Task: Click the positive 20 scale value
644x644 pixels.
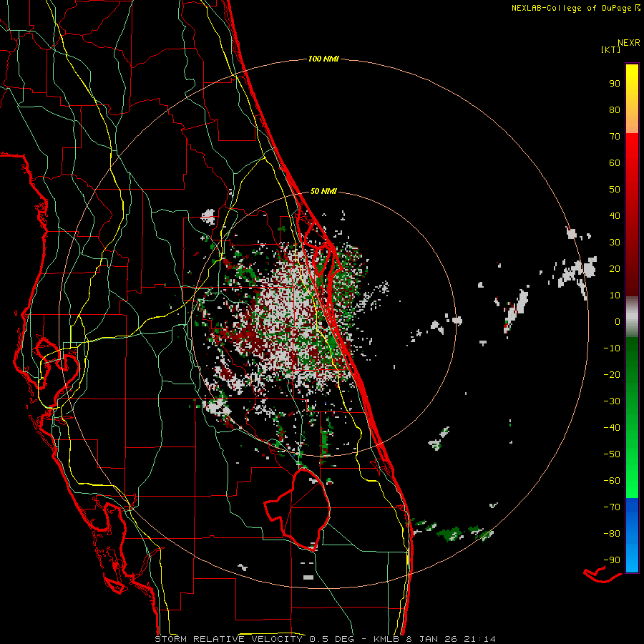Action: pyautogui.click(x=615, y=269)
